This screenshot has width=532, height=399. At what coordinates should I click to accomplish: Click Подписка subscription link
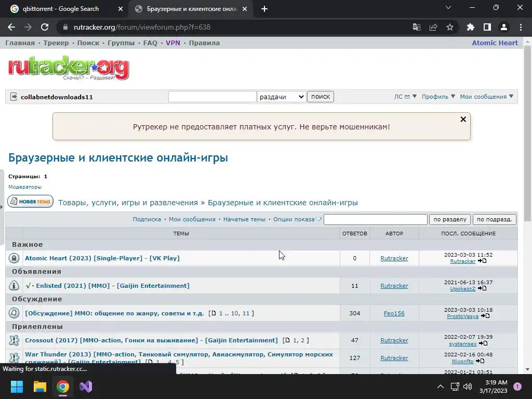coord(147,220)
